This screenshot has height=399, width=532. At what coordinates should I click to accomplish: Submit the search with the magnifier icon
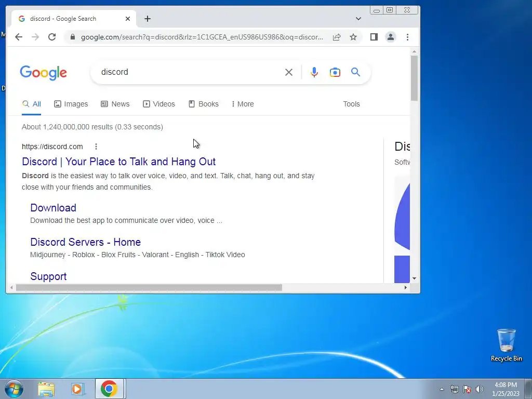(x=355, y=72)
